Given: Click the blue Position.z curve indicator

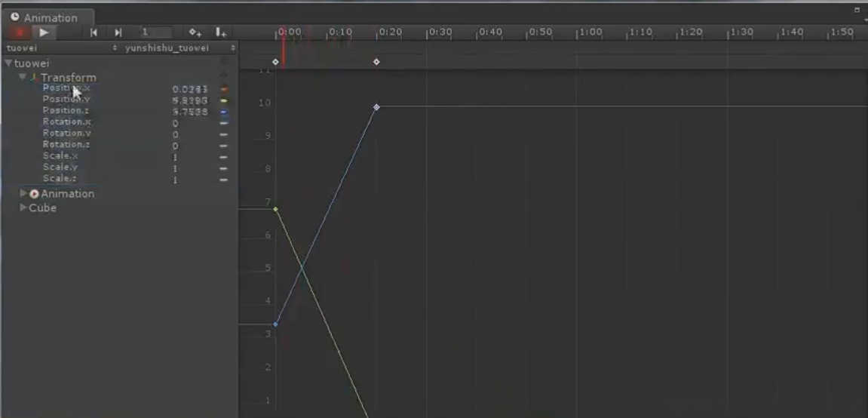Looking at the screenshot, I should 224,112.
